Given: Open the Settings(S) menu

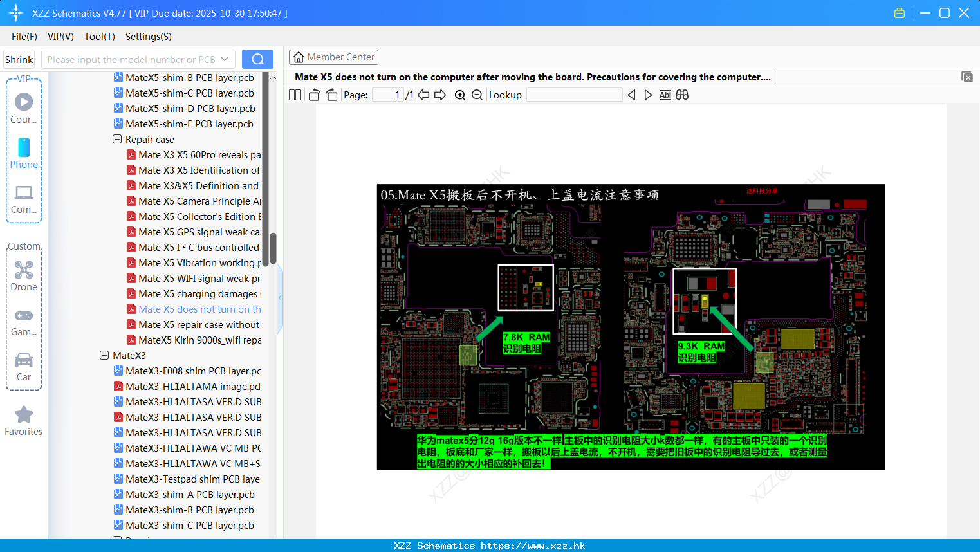Looking at the screenshot, I should coord(148,37).
